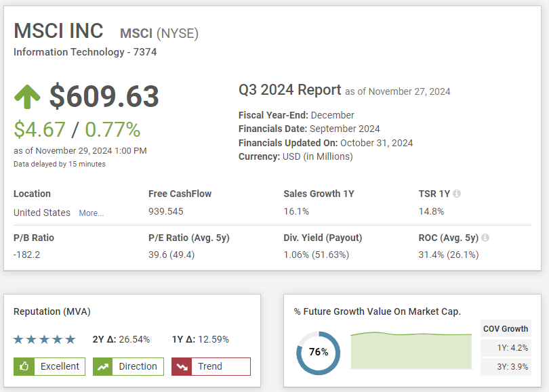This screenshot has width=549, height=392.
Task: Click the Q3 2024 Report heading
Action: [290, 90]
